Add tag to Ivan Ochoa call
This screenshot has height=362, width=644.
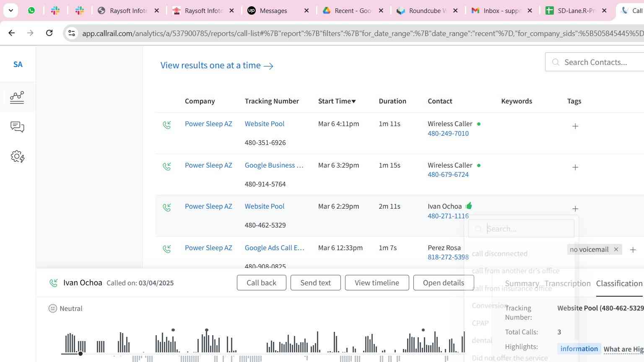(575, 209)
